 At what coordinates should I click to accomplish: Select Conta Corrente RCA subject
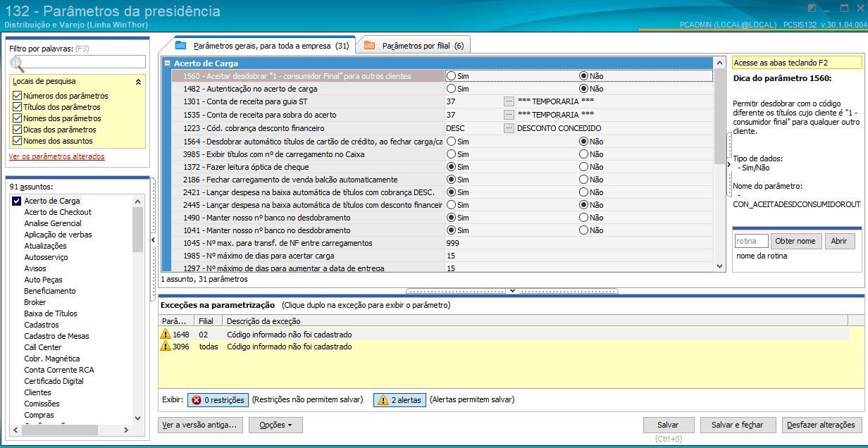point(59,370)
